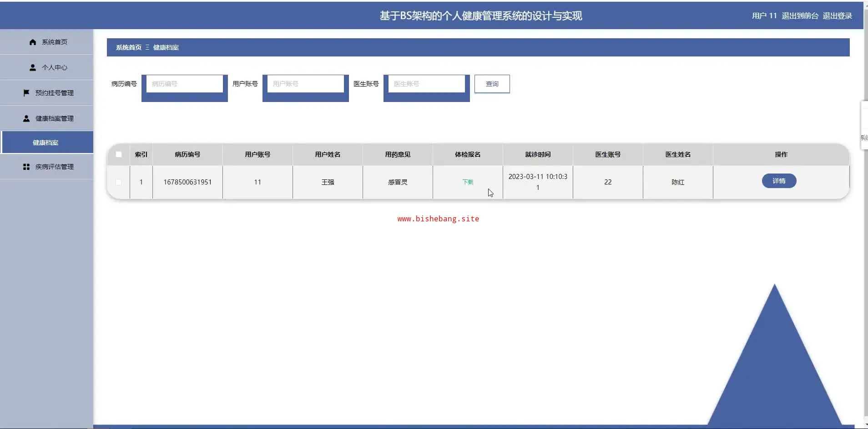Open the 系统首页 sidebar menu
868x429 pixels.
coord(46,42)
